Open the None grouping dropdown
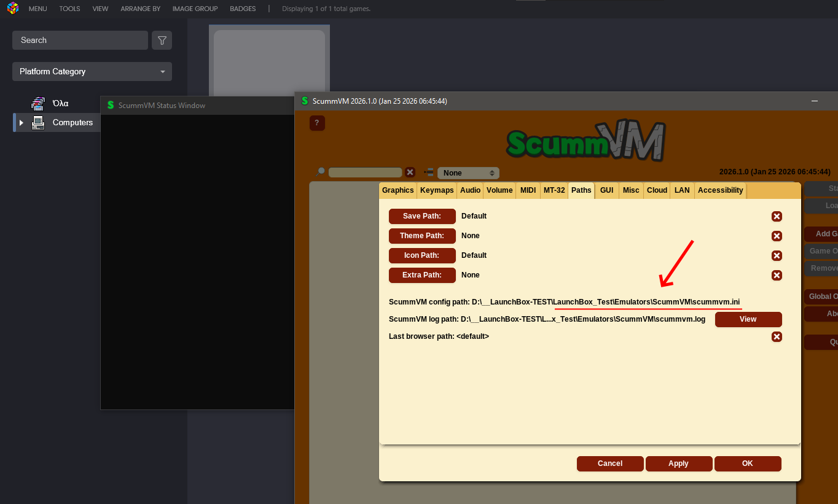The image size is (838, 504). (x=468, y=173)
